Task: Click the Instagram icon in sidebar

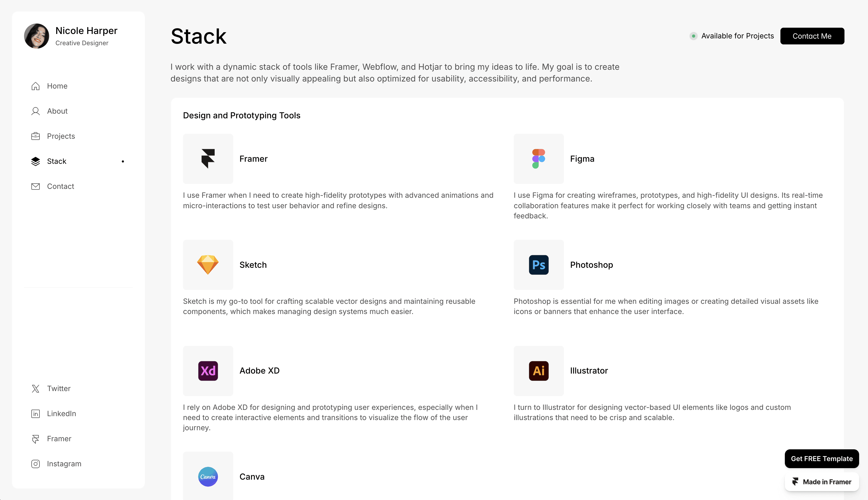Action: pyautogui.click(x=35, y=464)
